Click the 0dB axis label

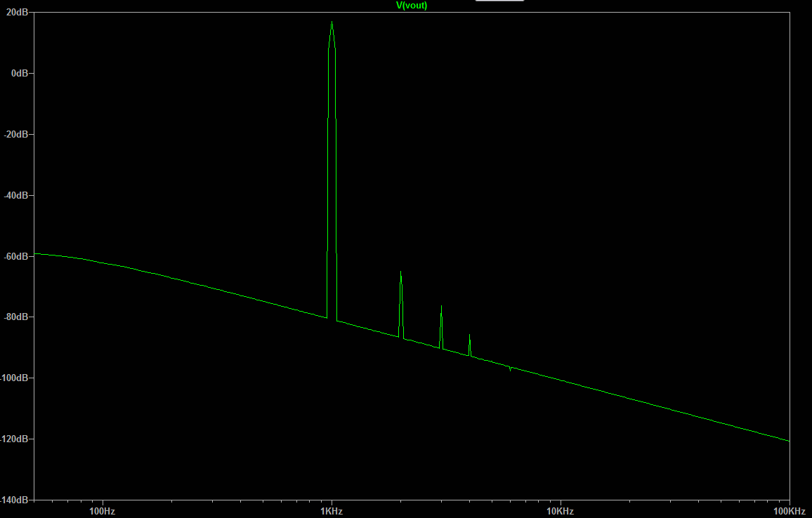pyautogui.click(x=20, y=74)
